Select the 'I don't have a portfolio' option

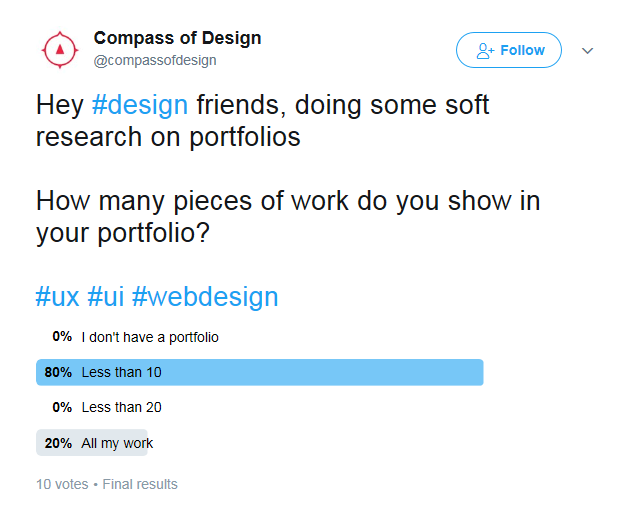click(x=150, y=337)
